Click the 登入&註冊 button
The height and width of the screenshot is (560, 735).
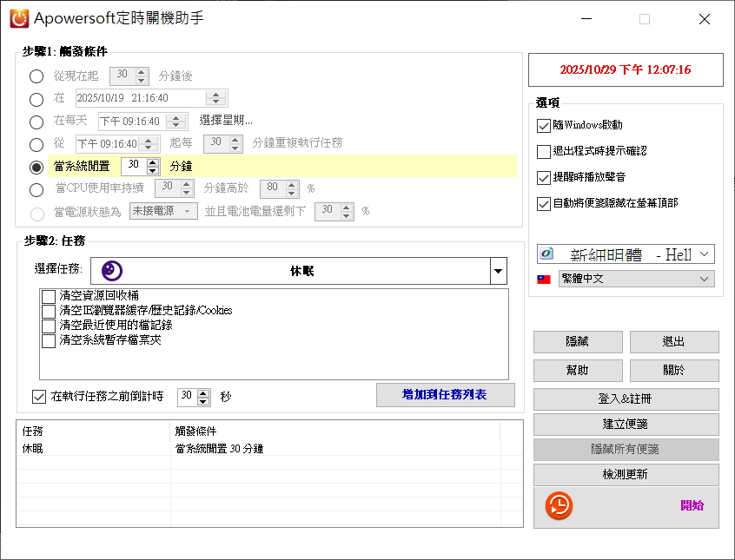coord(626,399)
